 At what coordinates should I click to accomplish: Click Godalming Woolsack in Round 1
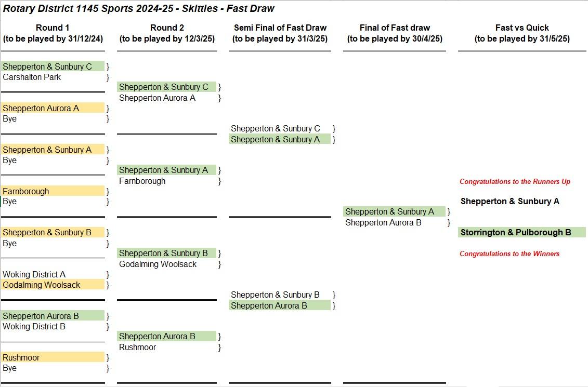(x=42, y=285)
